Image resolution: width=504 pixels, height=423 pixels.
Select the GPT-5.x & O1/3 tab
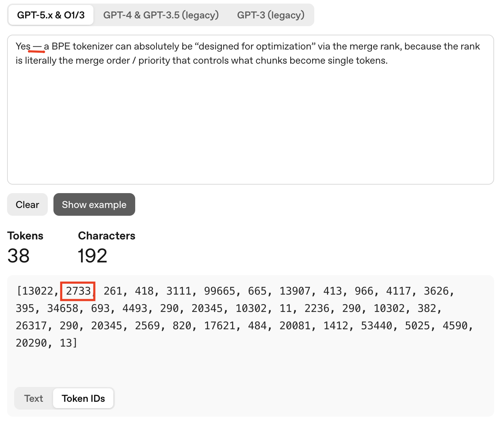coord(51,15)
